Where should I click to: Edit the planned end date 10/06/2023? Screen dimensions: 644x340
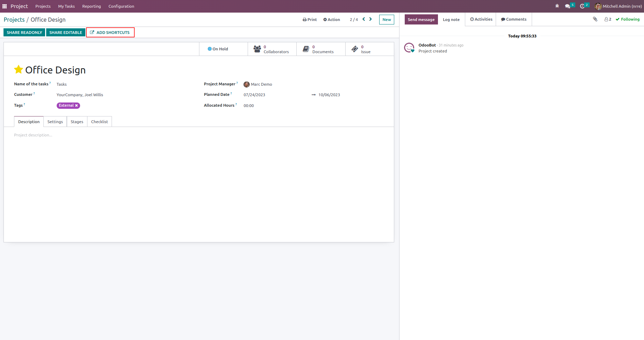click(329, 95)
